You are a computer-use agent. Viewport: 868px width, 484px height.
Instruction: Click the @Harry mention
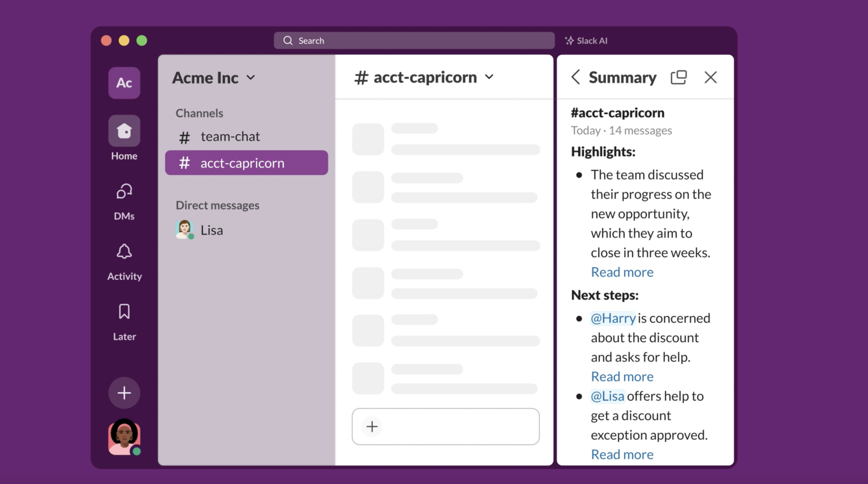coord(613,318)
